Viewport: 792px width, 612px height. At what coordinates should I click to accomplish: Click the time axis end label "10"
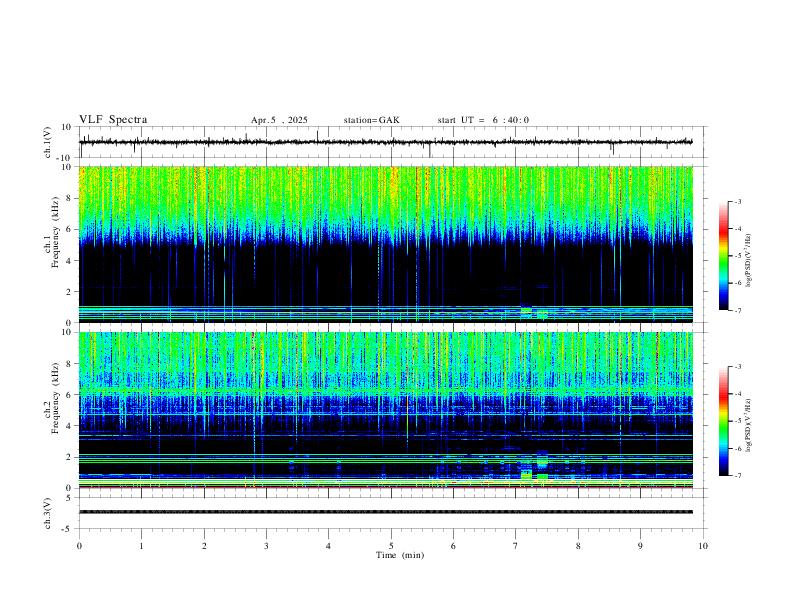coord(703,546)
